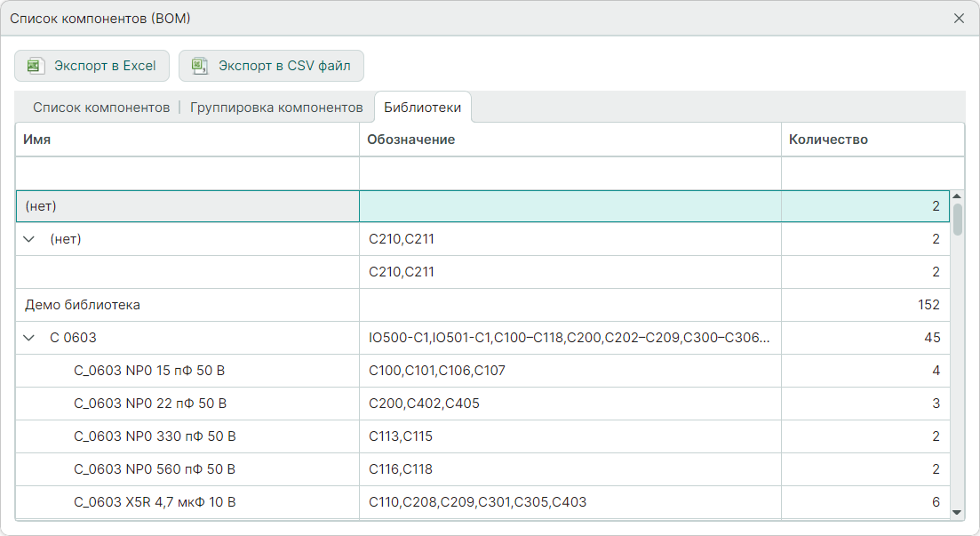Sort by the Количество column header

pos(871,140)
